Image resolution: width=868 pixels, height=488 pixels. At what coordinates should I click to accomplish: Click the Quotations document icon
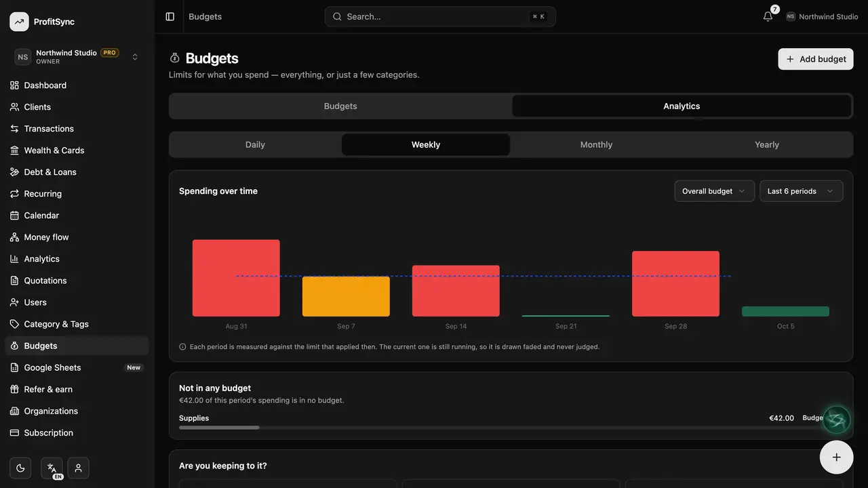tap(14, 281)
